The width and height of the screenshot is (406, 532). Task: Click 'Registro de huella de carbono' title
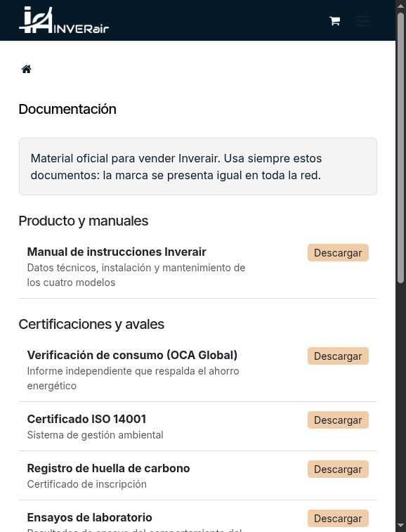pyautogui.click(x=109, y=468)
